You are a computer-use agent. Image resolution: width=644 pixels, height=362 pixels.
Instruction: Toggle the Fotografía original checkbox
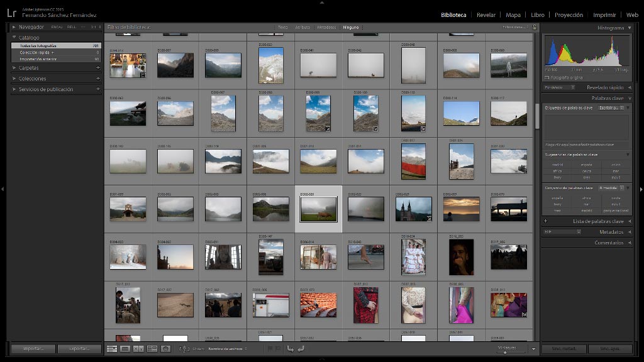(x=547, y=77)
